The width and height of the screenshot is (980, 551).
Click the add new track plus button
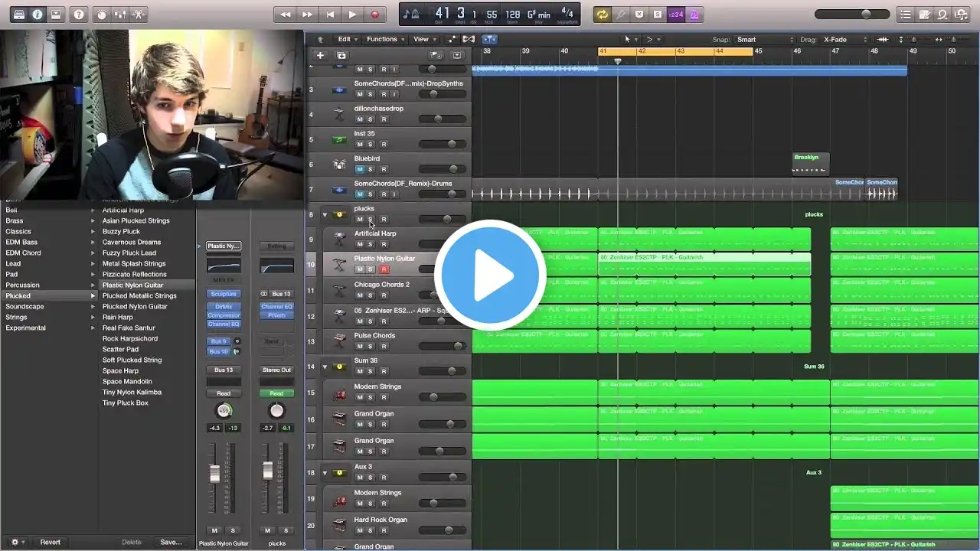point(321,55)
